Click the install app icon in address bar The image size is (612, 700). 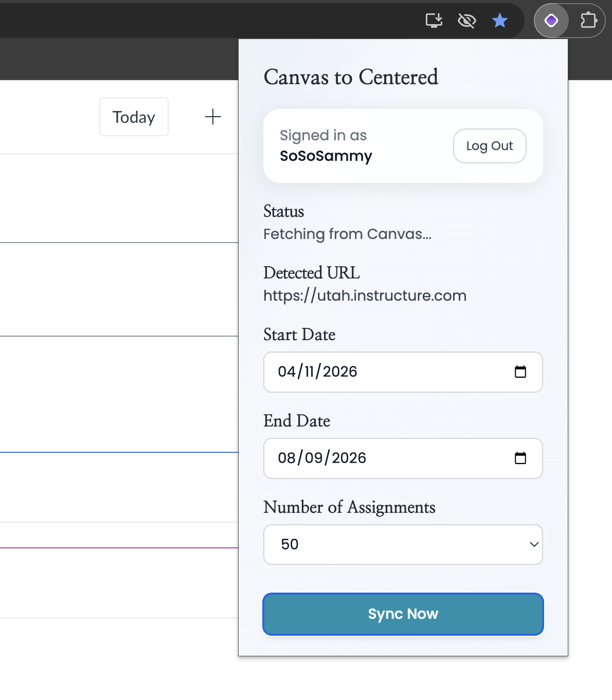click(x=434, y=21)
